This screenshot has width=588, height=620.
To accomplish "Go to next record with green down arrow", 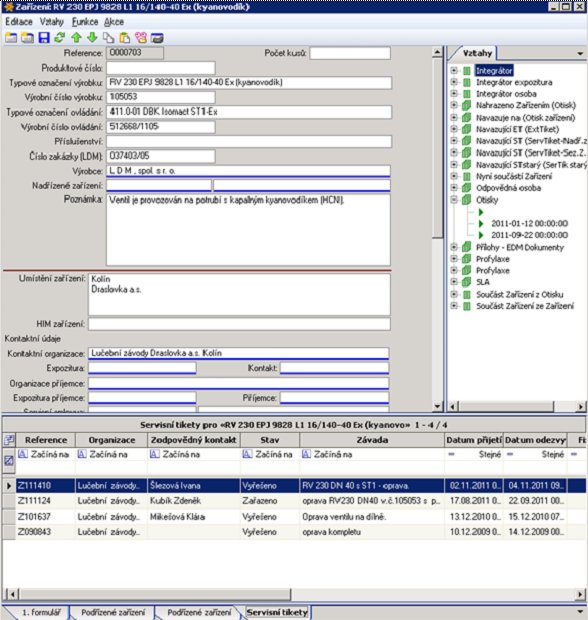I will (92, 38).
